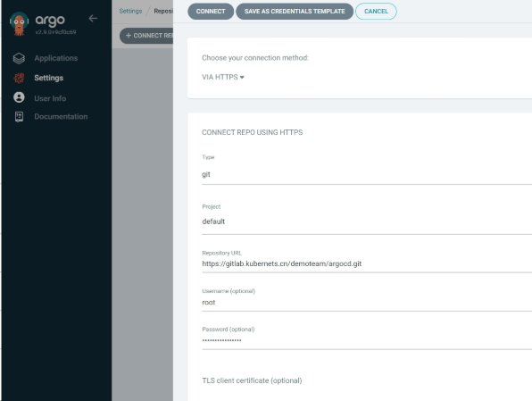Click the Applications layers icon

pos(19,58)
